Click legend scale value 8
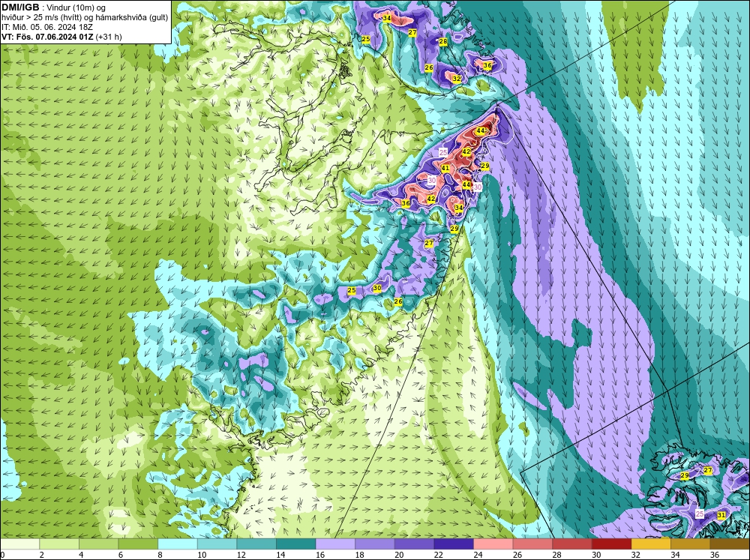Image resolution: width=750 pixels, height=560 pixels. (x=160, y=555)
